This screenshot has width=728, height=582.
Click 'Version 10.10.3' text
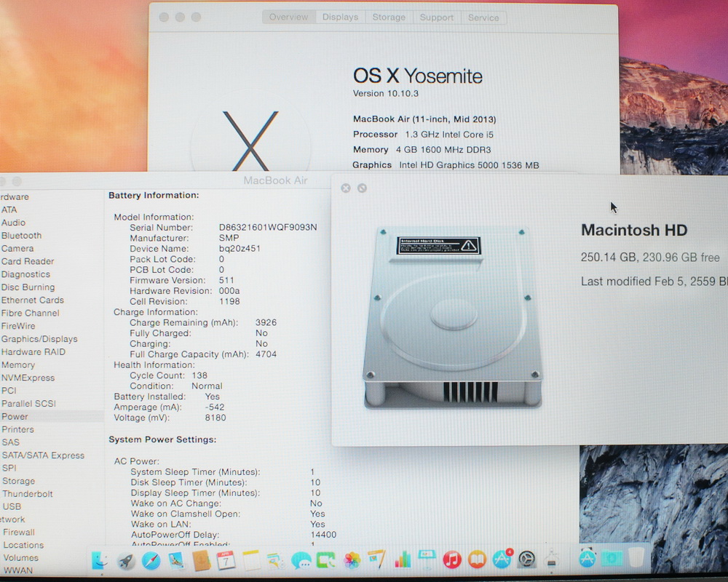click(385, 93)
